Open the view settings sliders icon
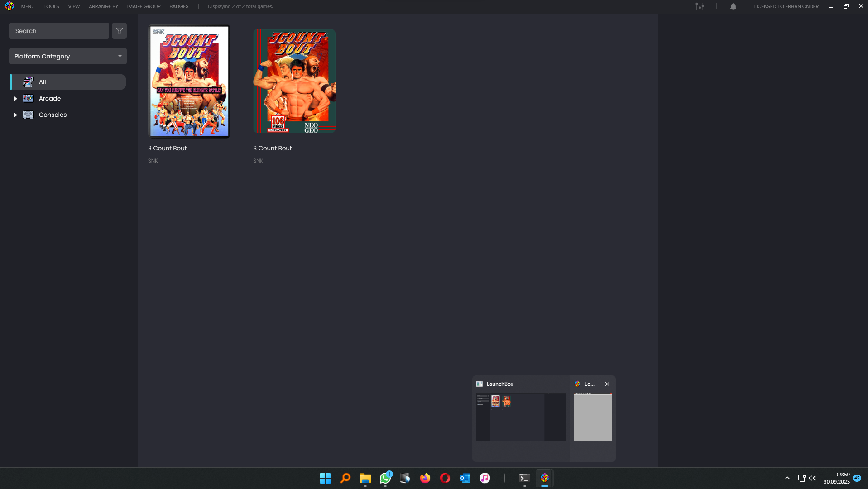 [x=700, y=6]
